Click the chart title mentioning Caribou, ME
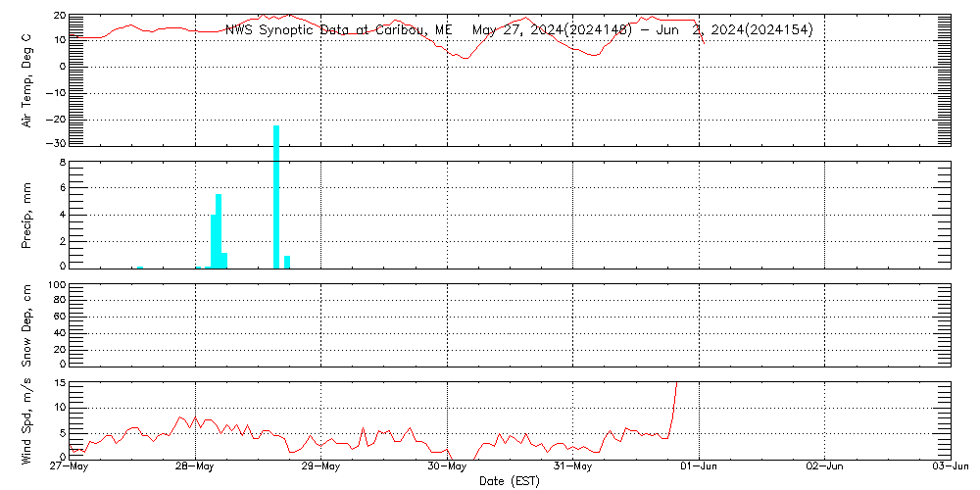This screenshot has height=490, width=980. pos(518,29)
